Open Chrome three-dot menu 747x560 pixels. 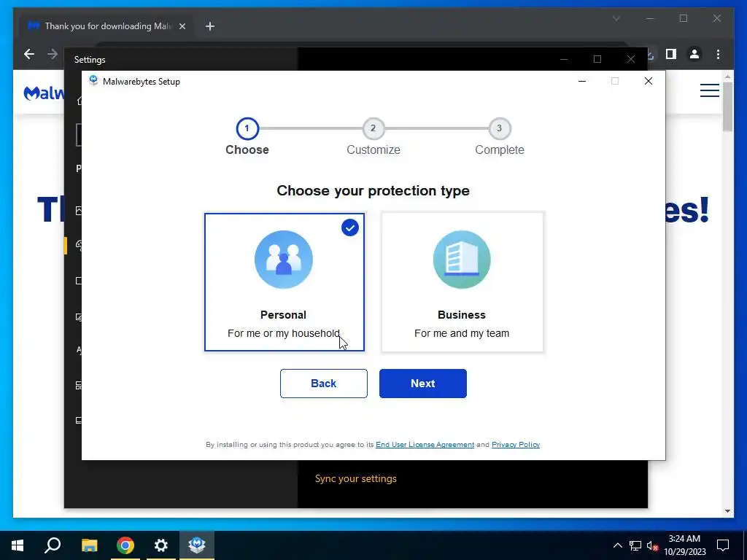718,54
